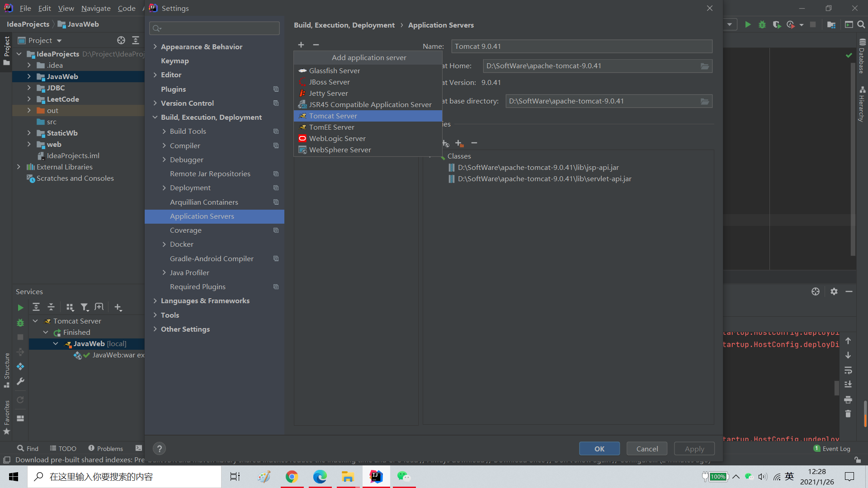This screenshot has height=488, width=868.
Task: Click the server Name input field
Action: 581,47
